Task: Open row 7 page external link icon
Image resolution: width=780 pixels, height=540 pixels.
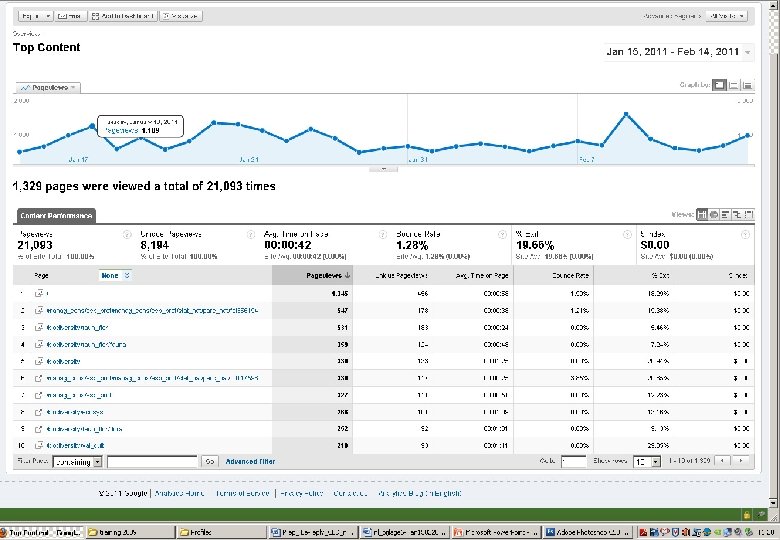Action: pos(38,395)
